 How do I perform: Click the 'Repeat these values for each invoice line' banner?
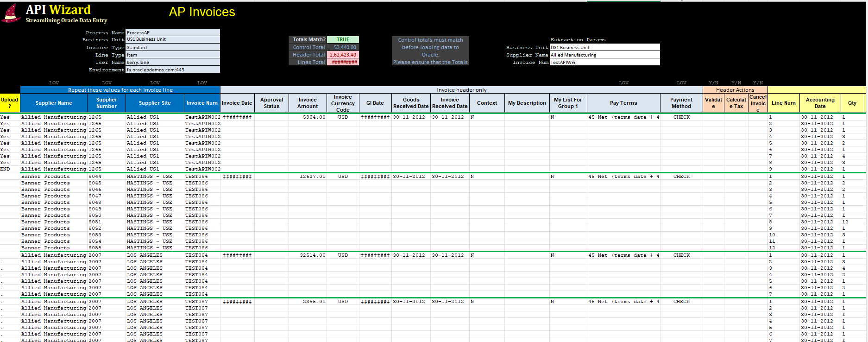(120, 90)
